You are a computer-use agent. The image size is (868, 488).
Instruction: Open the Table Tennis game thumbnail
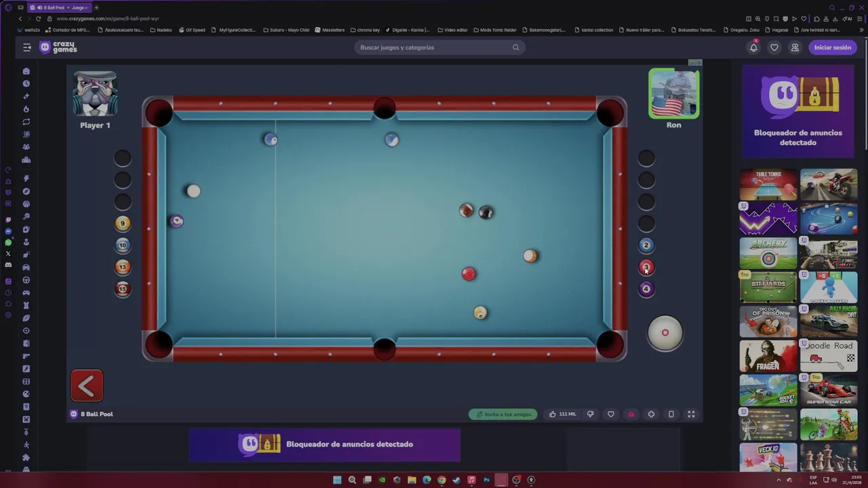pyautogui.click(x=768, y=184)
